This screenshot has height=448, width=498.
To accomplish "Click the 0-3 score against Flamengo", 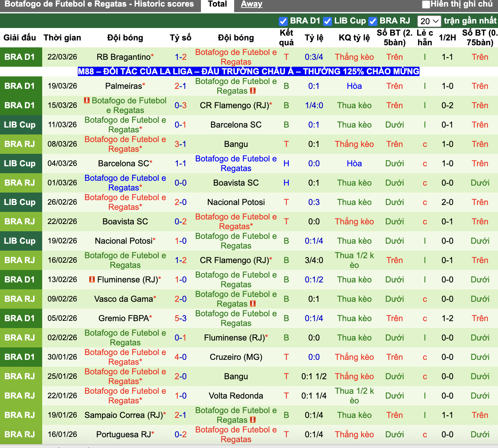I will (181, 105).
